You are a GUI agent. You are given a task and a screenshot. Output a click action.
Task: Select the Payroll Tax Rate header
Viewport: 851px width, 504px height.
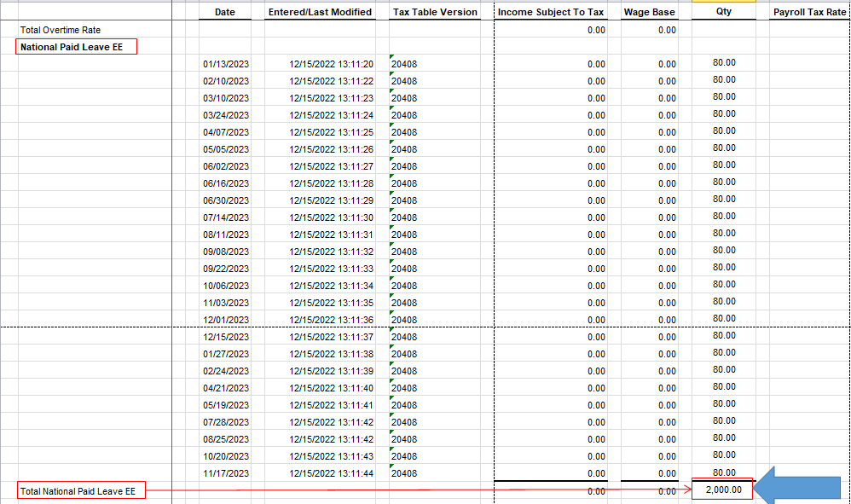click(809, 11)
